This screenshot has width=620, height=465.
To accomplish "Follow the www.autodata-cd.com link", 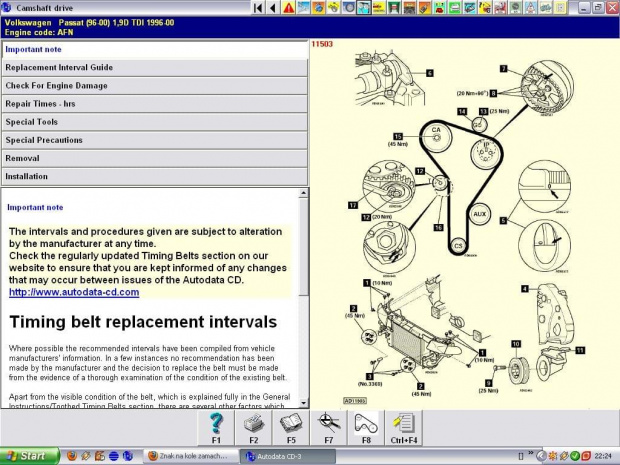I will coord(74,292).
